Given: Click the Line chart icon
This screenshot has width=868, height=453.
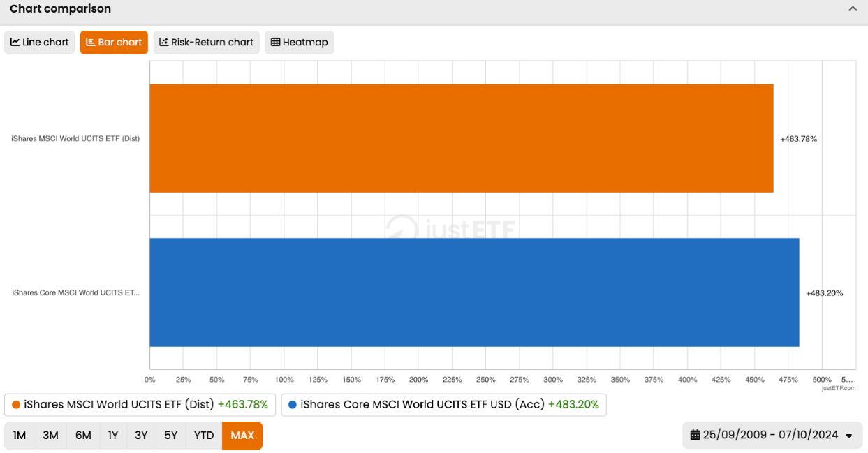Looking at the screenshot, I should pyautogui.click(x=15, y=42).
